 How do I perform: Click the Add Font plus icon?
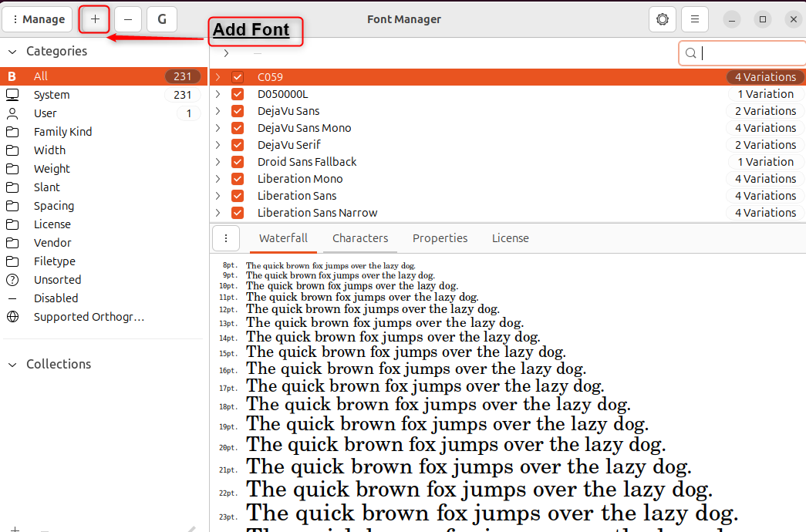[x=93, y=19]
